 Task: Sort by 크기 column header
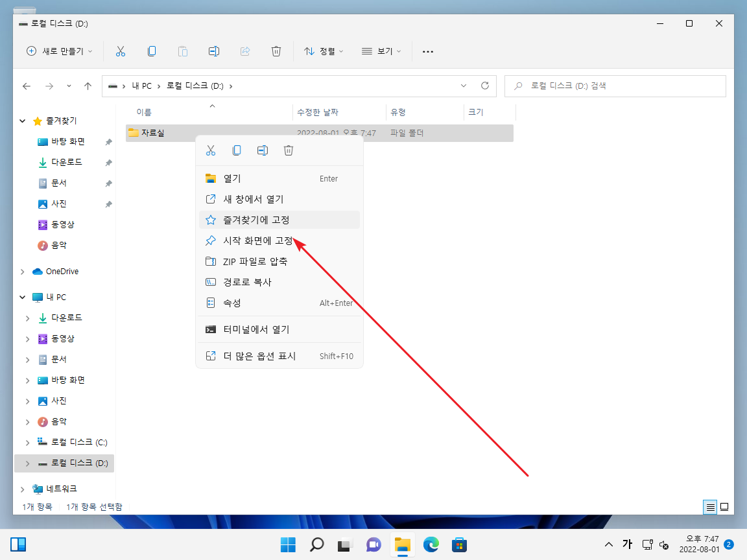tap(490, 112)
